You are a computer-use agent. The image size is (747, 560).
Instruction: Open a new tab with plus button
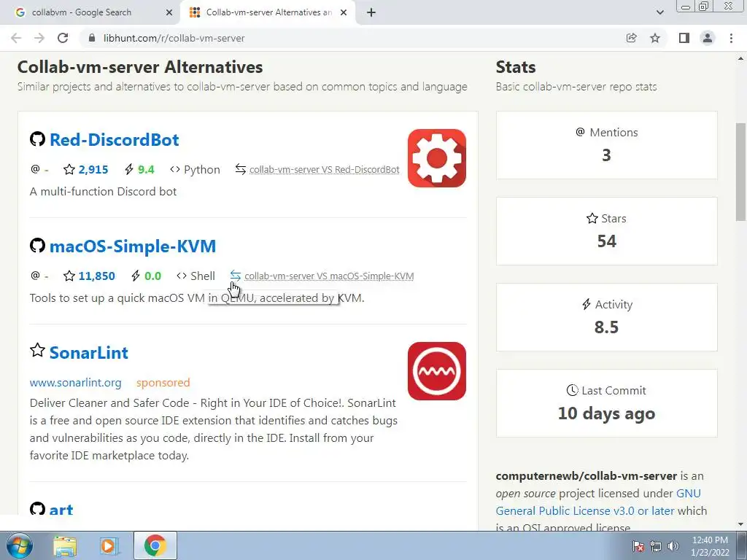click(x=371, y=12)
